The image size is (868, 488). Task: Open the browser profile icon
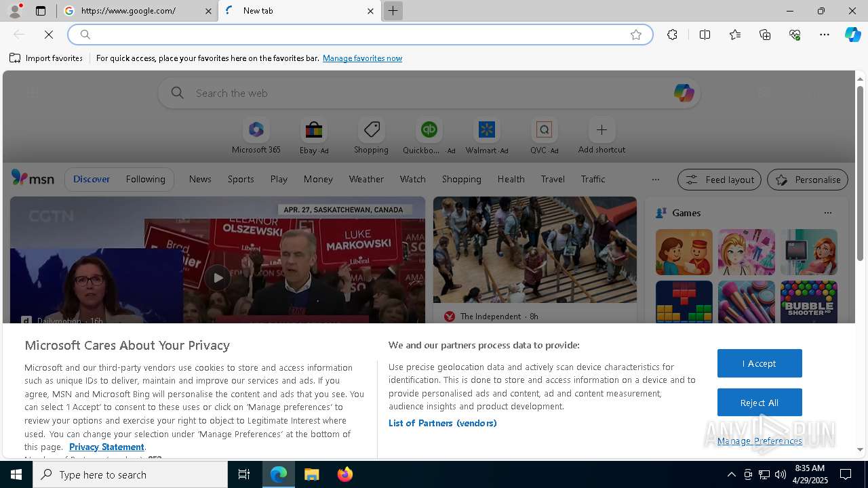coord(15,11)
